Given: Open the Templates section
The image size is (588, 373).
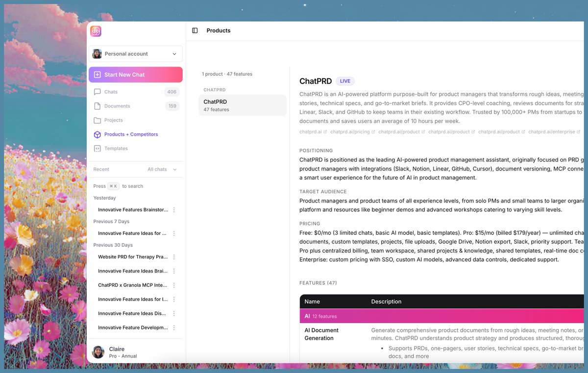Looking at the screenshot, I should [x=116, y=149].
